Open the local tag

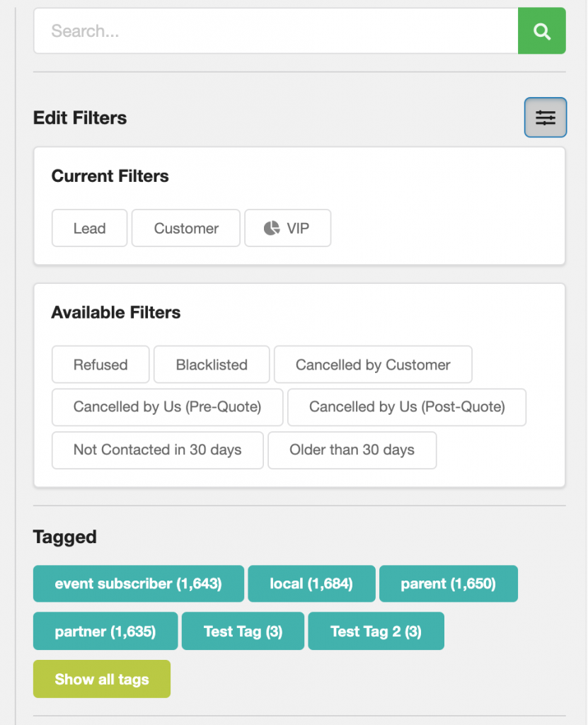click(x=311, y=583)
